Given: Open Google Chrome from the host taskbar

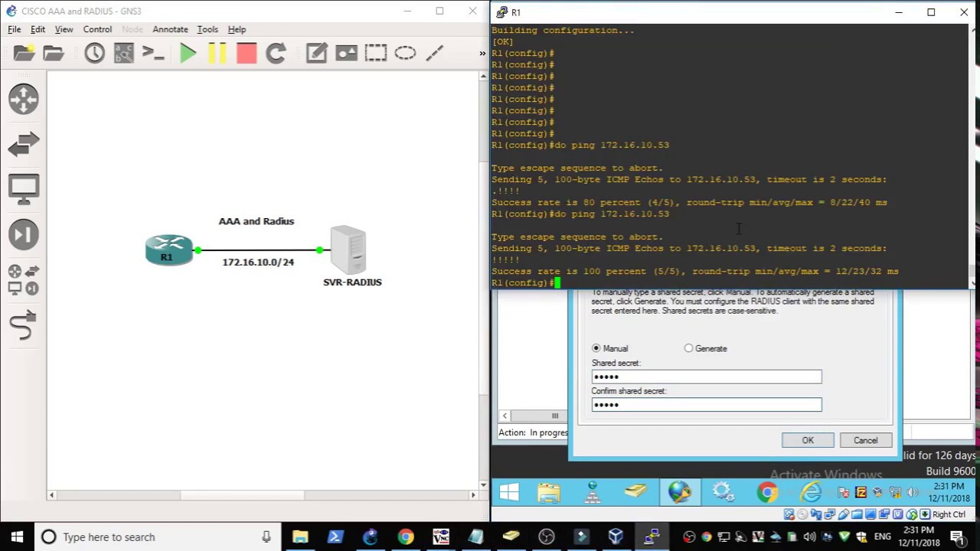Looking at the screenshot, I should 406,536.
